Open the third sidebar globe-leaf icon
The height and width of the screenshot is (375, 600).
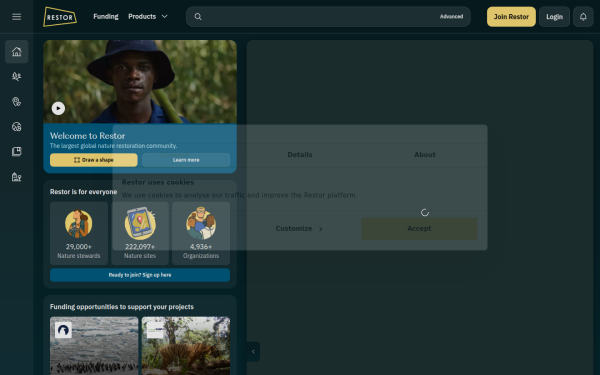[16, 101]
